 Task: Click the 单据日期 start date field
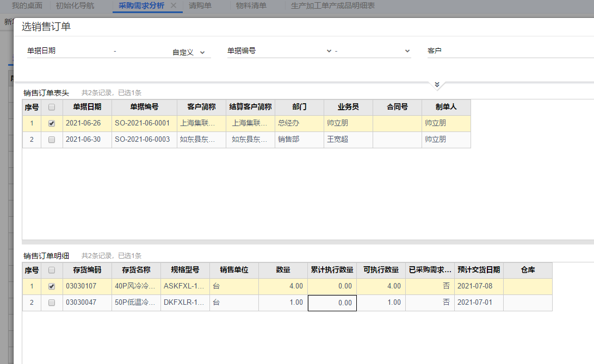[x=85, y=51]
